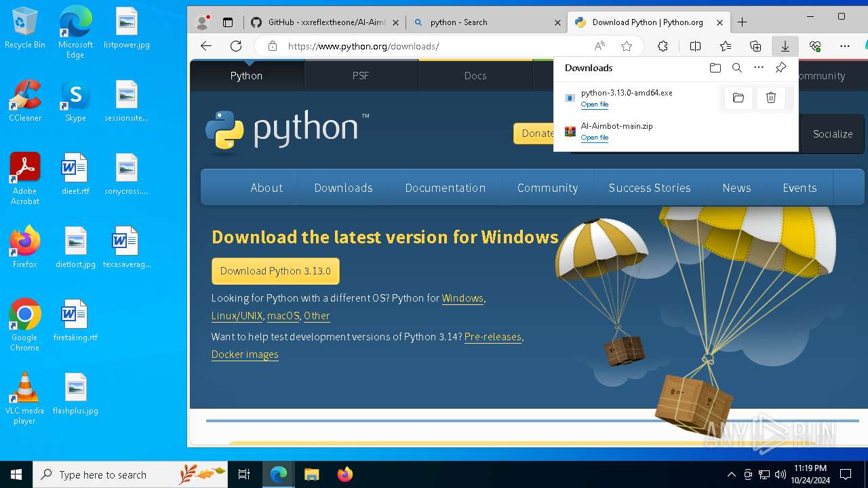Select the PSF top navigation tab
Viewport: 868px width, 488px height.
pyautogui.click(x=361, y=75)
